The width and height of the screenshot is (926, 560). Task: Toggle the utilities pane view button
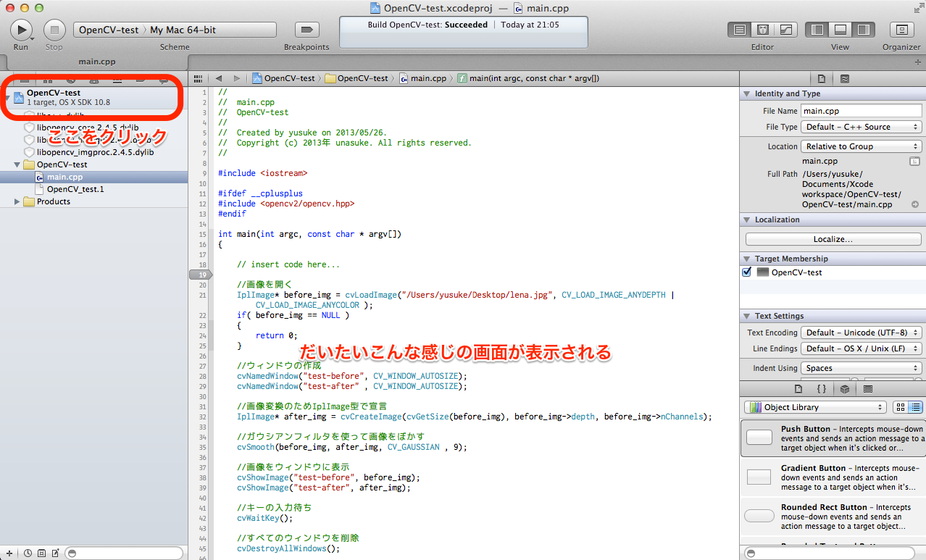[864, 30]
